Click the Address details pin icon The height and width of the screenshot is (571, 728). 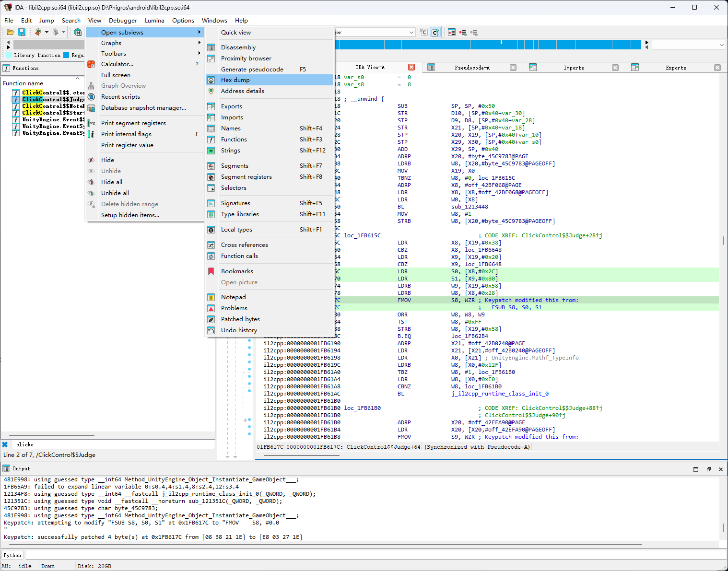click(211, 91)
